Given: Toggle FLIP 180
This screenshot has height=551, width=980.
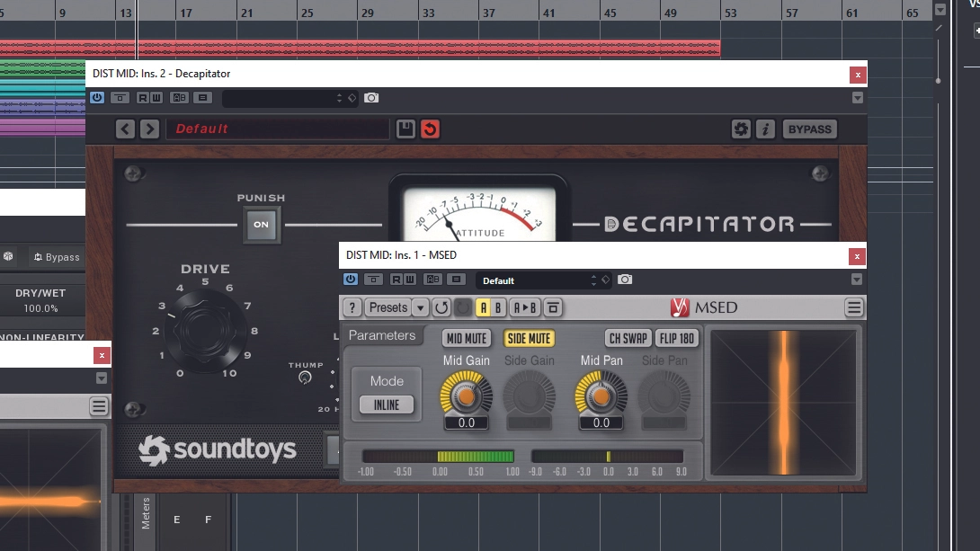Looking at the screenshot, I should coord(677,339).
